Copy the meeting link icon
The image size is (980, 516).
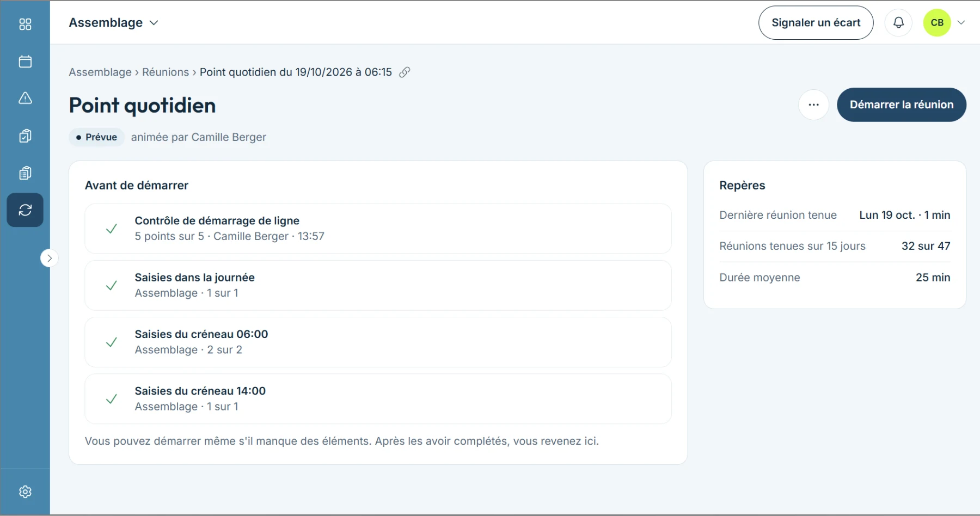(x=405, y=72)
